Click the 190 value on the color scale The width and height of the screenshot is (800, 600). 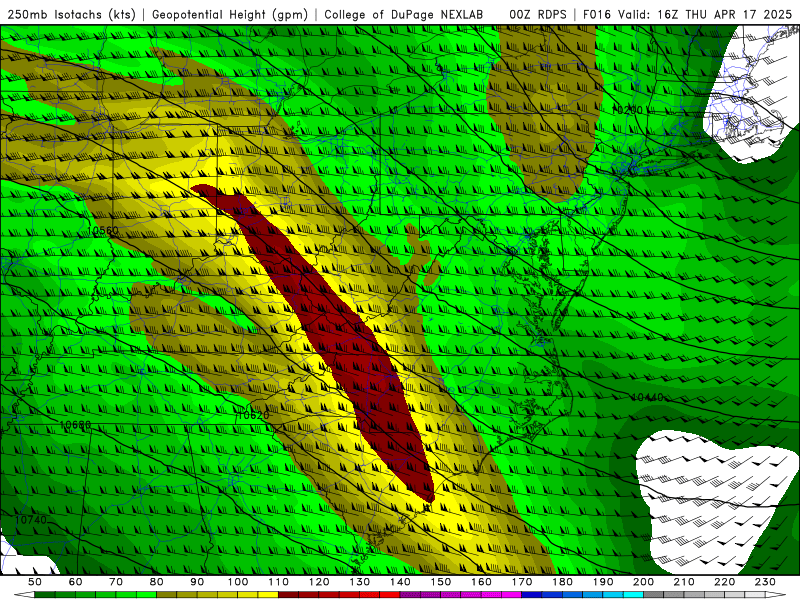coord(603,582)
